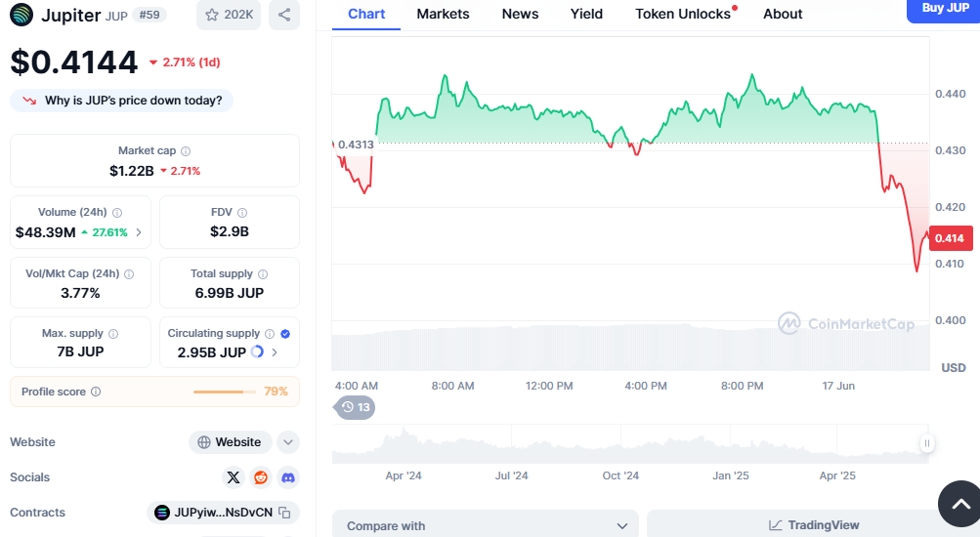Open the News tab

click(520, 15)
